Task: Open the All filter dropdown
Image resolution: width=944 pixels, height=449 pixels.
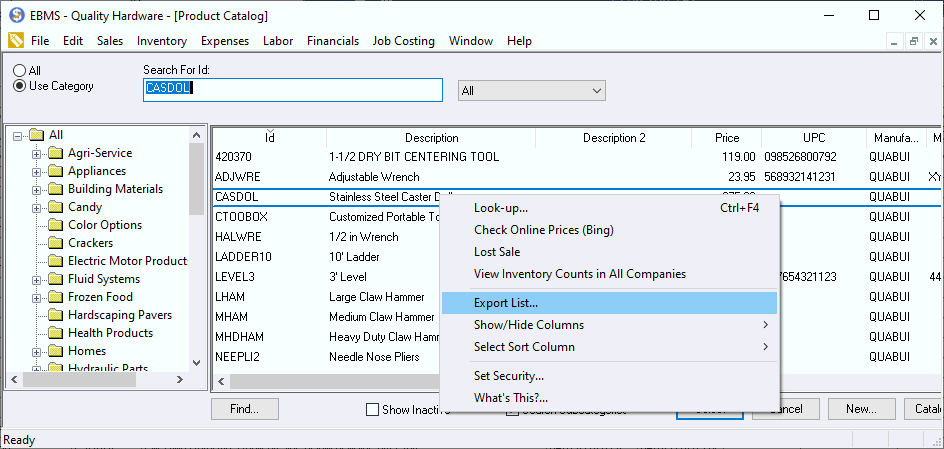Action: 532,91
